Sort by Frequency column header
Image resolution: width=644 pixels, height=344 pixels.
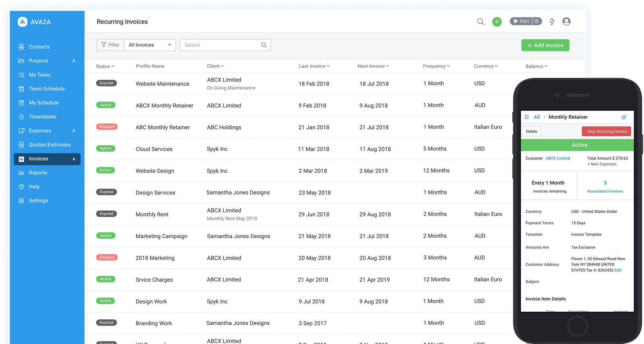tap(436, 66)
